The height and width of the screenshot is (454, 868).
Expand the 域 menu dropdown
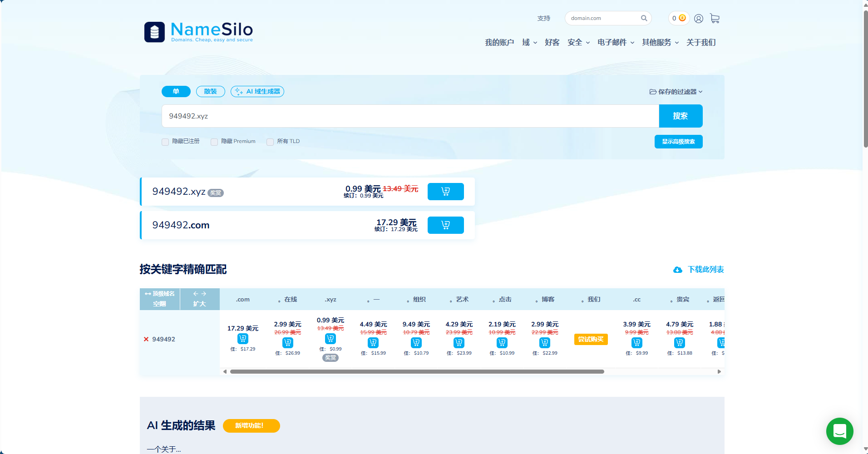(x=529, y=42)
